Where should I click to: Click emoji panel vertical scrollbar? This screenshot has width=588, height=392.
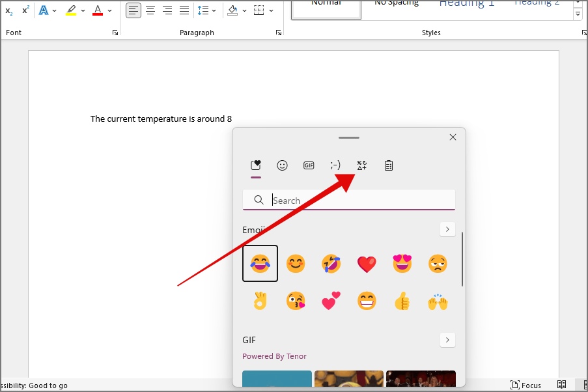(x=462, y=259)
